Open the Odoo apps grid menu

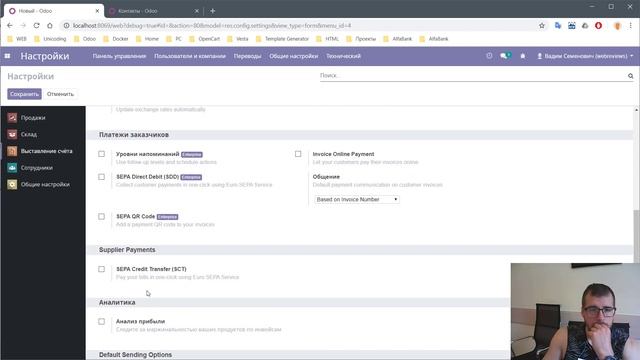[7, 56]
